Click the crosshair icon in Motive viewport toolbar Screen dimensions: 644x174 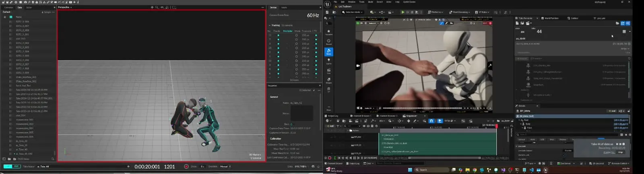click(152, 7)
